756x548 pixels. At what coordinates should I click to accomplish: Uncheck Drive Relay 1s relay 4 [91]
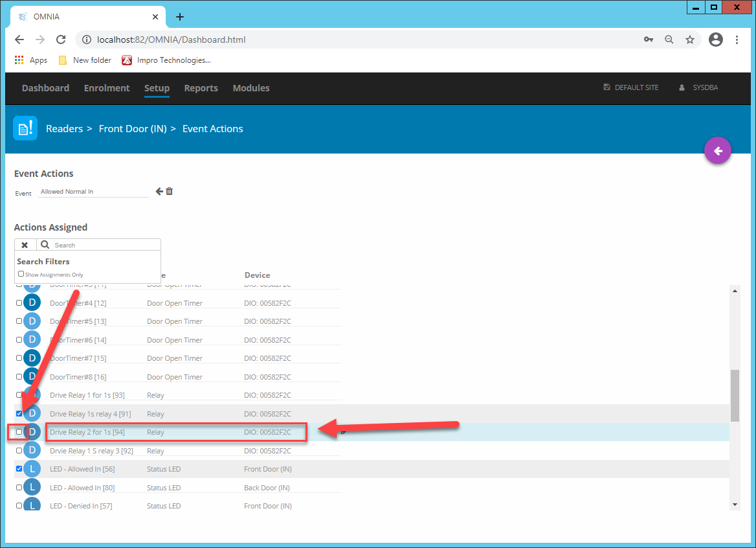[19, 413]
